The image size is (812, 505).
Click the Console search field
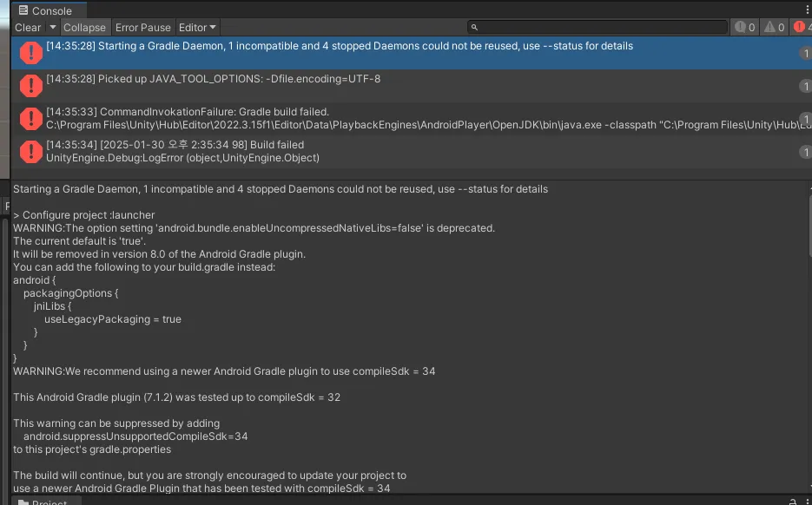pos(599,28)
